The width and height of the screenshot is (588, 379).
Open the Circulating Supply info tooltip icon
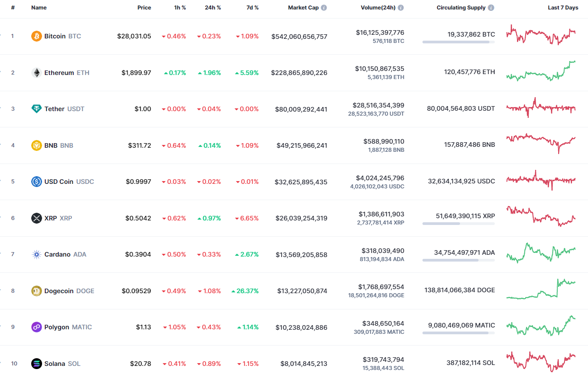click(x=492, y=7)
